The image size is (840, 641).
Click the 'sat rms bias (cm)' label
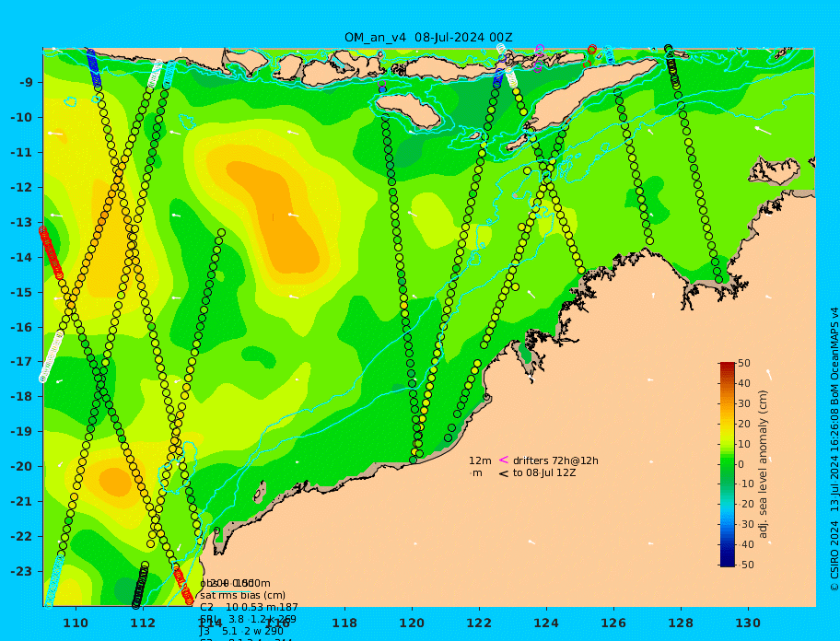(242, 595)
